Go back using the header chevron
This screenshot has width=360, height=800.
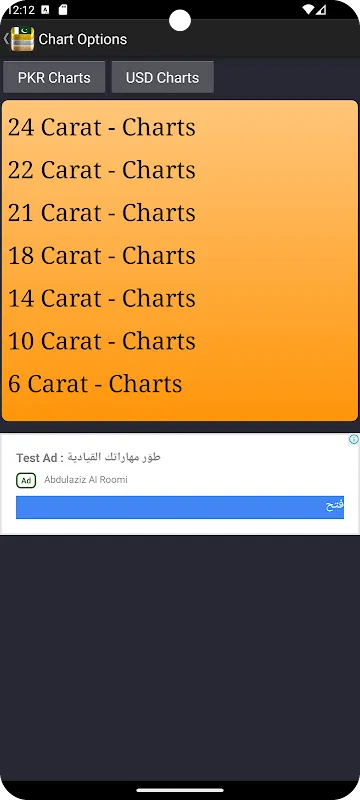pyautogui.click(x=6, y=39)
